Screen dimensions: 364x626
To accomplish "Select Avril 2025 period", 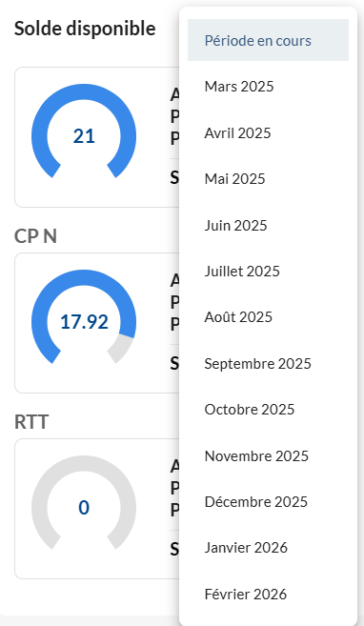I will click(x=268, y=132).
